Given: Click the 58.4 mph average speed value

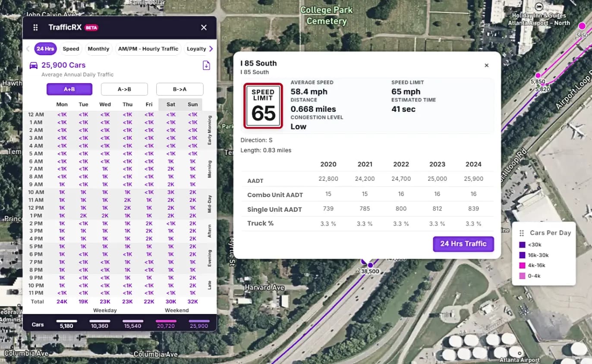Looking at the screenshot, I should 309,91.
